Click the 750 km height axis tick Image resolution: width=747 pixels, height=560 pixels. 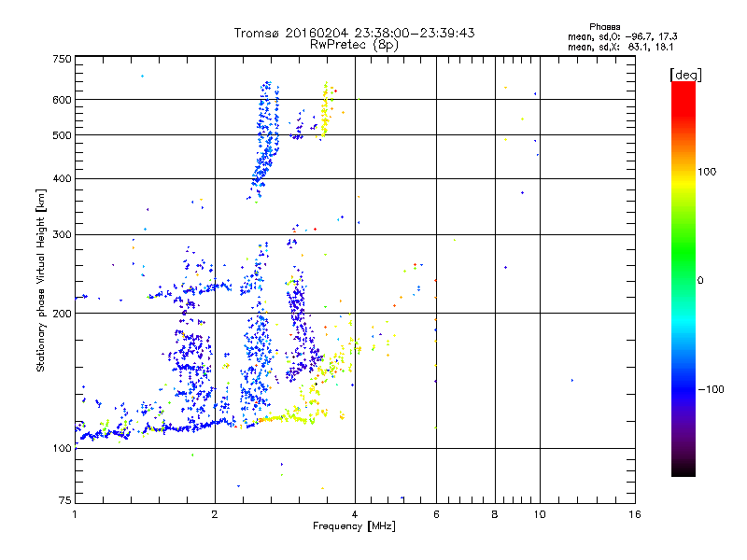[x=62, y=59]
